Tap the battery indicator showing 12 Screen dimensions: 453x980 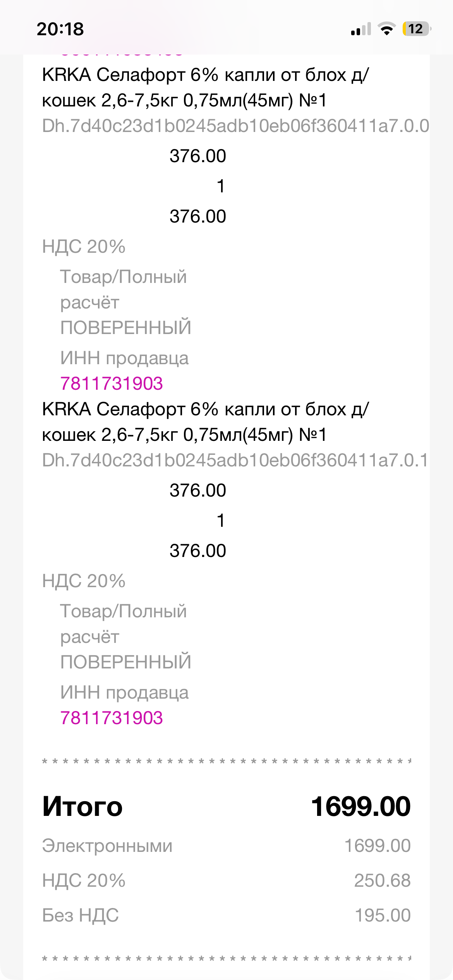click(416, 29)
